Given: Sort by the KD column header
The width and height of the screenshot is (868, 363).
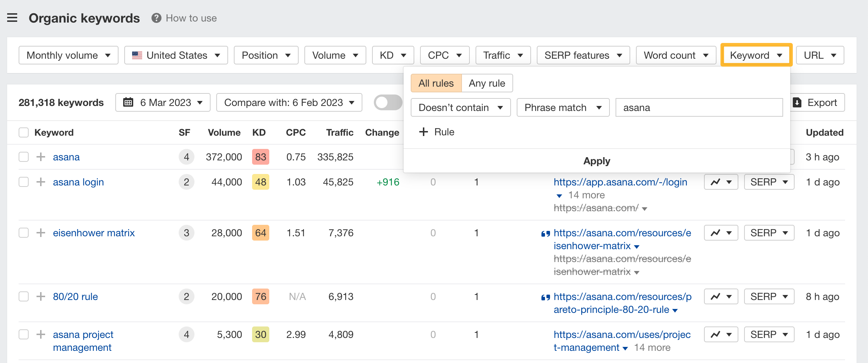Looking at the screenshot, I should click(259, 132).
